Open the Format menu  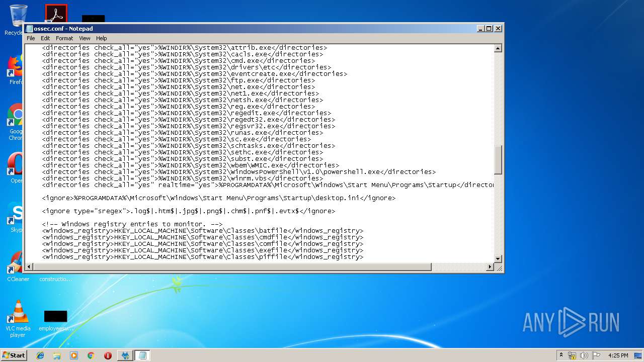point(64,38)
